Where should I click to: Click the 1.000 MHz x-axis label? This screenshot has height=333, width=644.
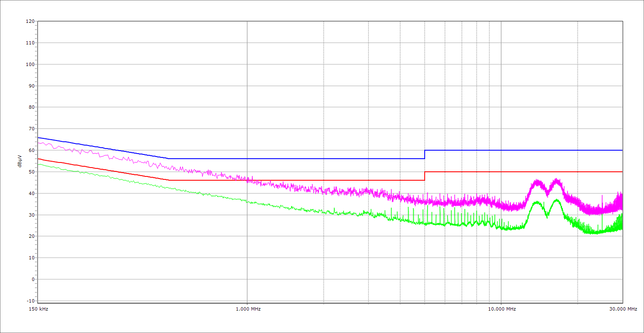click(248, 309)
